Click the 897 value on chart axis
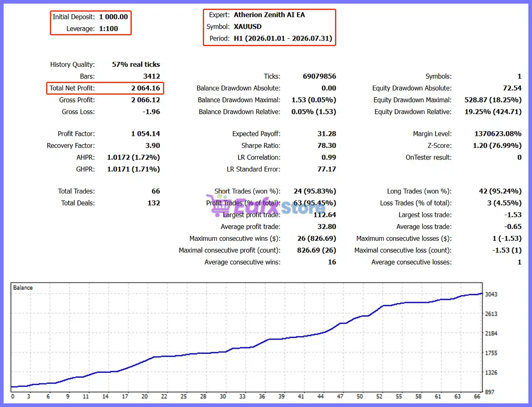This screenshot has width=532, height=407. coord(490,392)
